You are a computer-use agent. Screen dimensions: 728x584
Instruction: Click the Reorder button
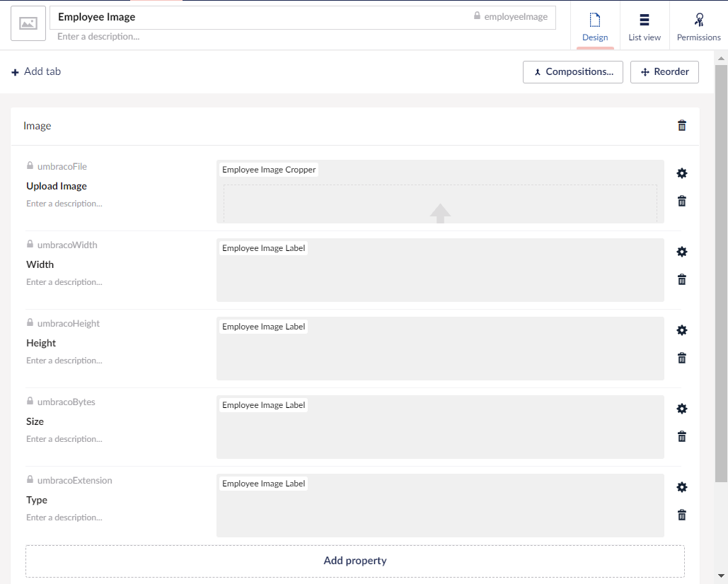point(664,72)
